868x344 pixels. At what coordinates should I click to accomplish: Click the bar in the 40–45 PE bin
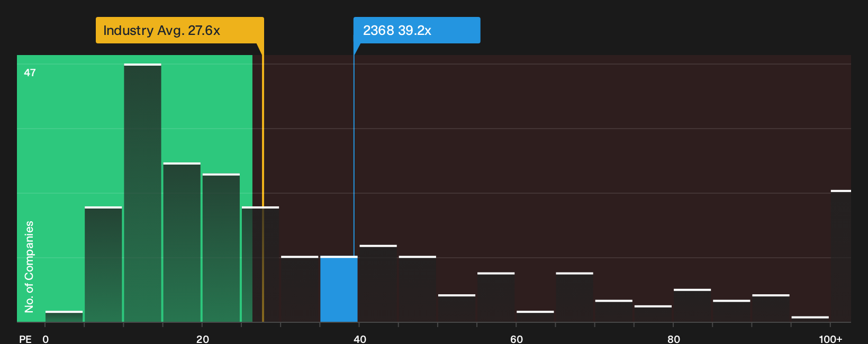pyautogui.click(x=378, y=284)
